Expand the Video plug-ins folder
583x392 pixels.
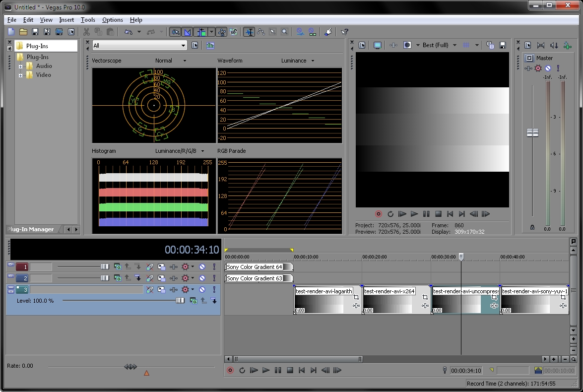pyautogui.click(x=21, y=75)
